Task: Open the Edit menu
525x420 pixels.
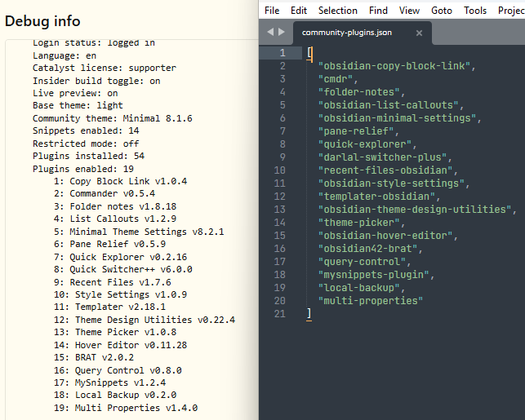Action: (299, 11)
